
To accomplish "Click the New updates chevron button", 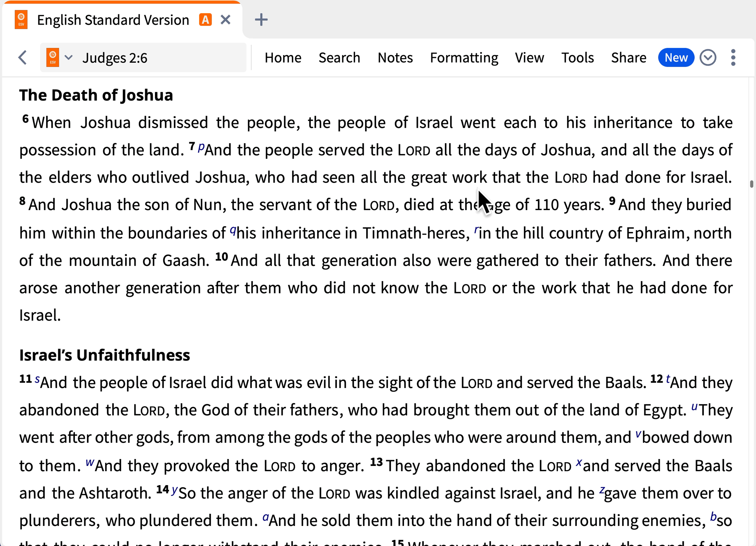I will tap(708, 57).
